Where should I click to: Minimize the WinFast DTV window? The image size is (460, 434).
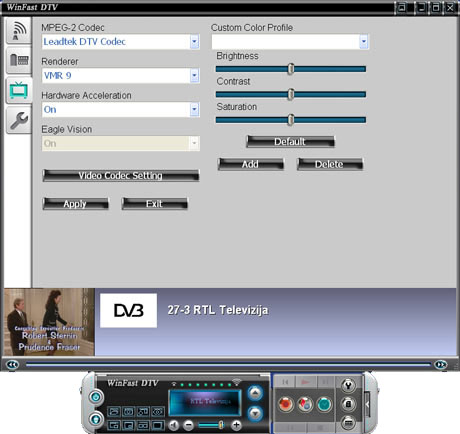click(x=421, y=7)
